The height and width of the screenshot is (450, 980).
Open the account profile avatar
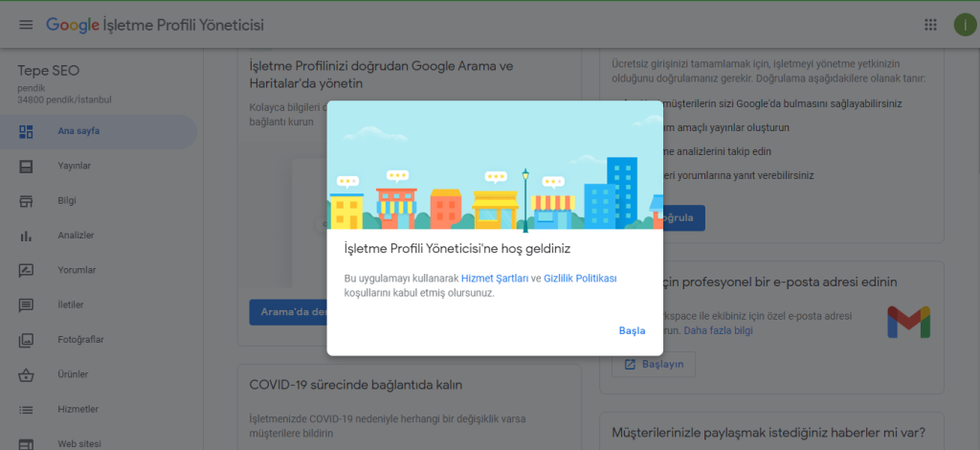(965, 25)
